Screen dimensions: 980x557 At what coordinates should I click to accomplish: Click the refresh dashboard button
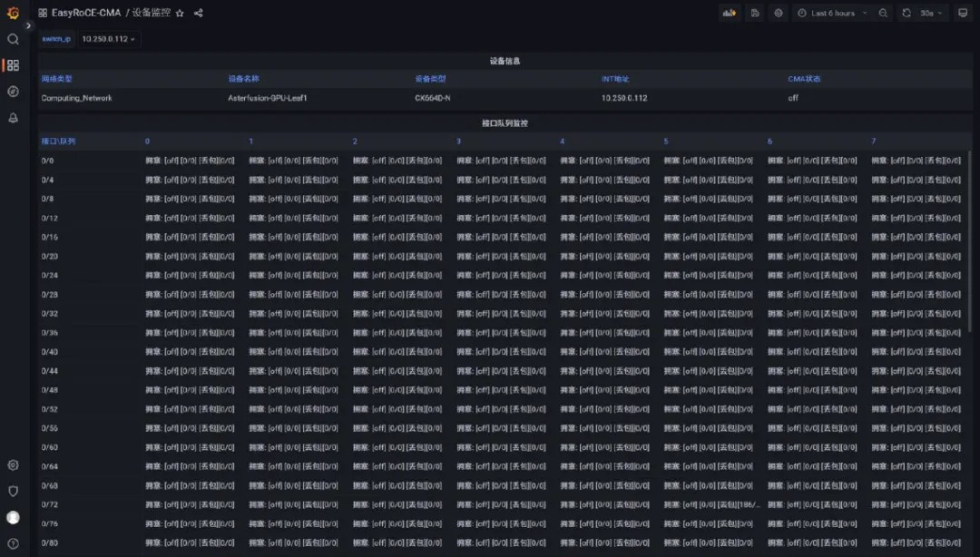(x=906, y=14)
